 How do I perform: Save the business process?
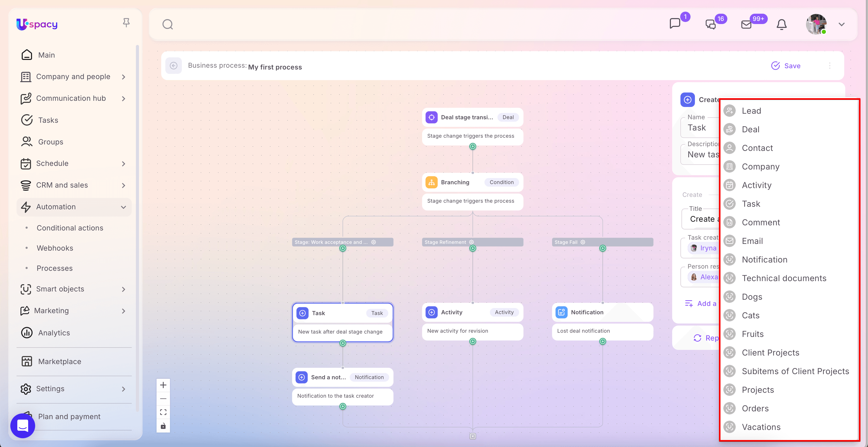(x=786, y=66)
